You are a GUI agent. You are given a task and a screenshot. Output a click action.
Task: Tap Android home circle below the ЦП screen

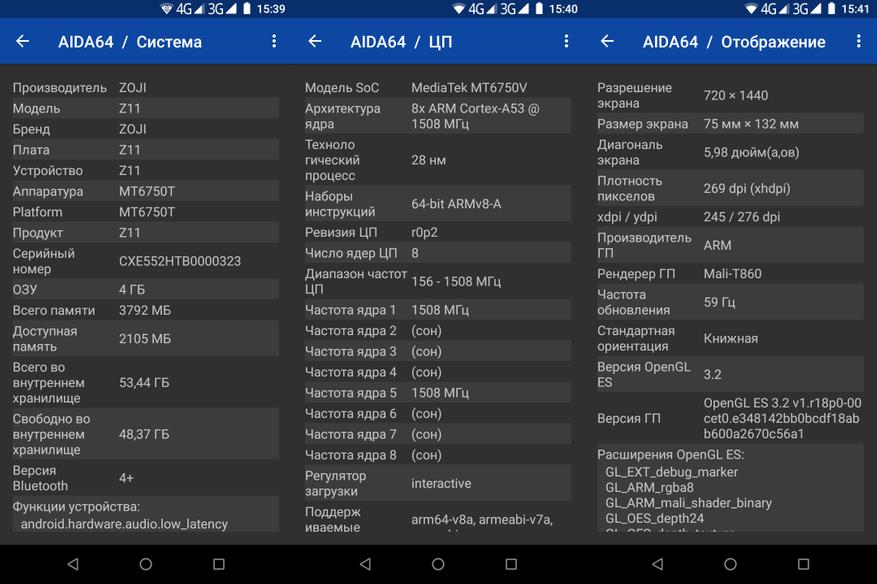click(438, 564)
